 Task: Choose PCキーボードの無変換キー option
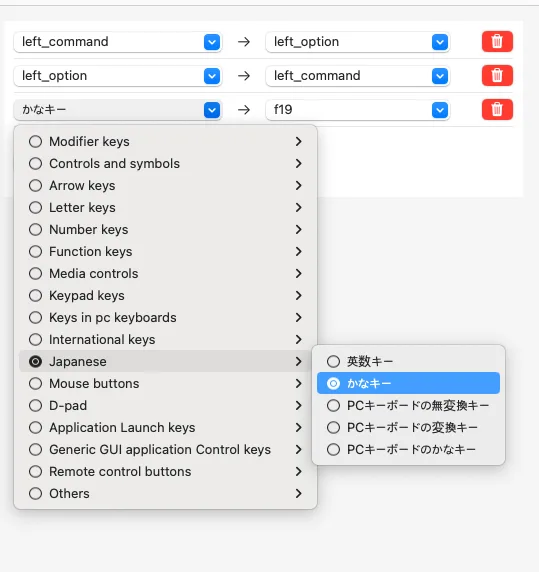point(408,405)
